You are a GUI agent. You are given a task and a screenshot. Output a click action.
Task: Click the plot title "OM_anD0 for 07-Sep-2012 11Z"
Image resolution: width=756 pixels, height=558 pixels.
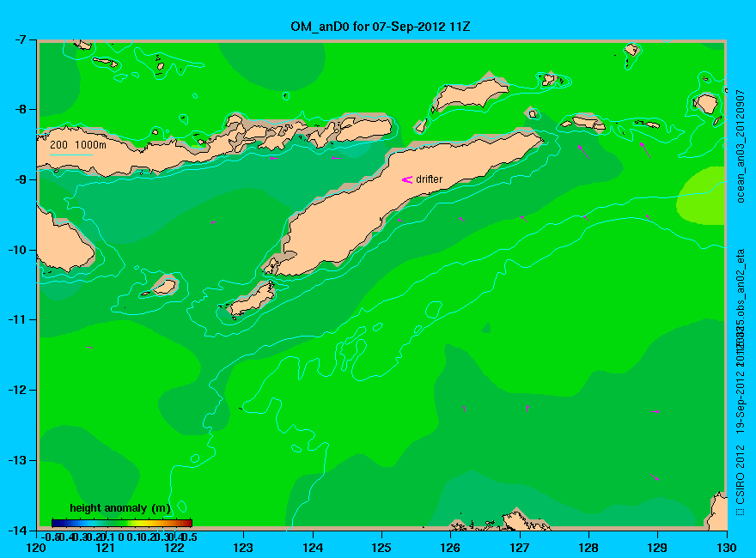coord(381,27)
